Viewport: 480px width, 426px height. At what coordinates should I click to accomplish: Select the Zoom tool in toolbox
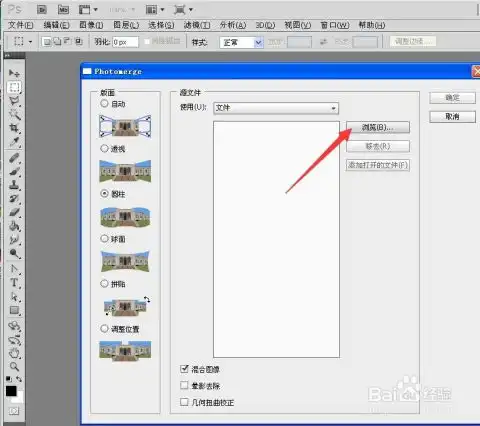(x=14, y=367)
